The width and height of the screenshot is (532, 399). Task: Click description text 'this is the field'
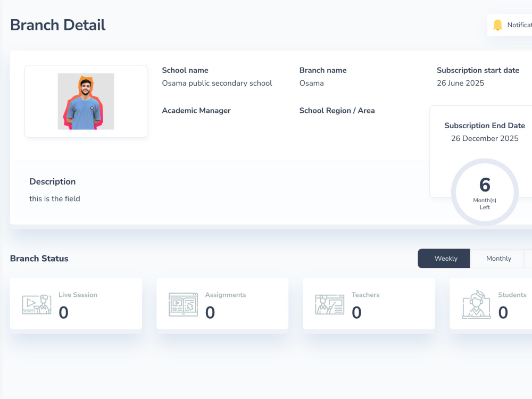point(55,198)
